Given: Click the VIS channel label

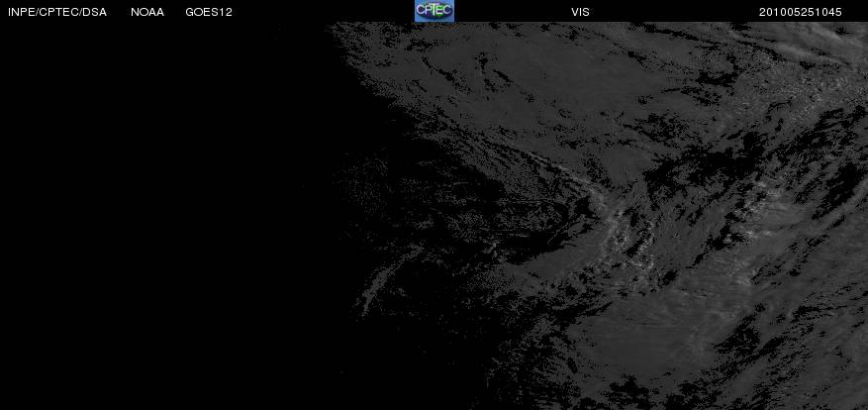Looking at the screenshot, I should click(x=580, y=12).
